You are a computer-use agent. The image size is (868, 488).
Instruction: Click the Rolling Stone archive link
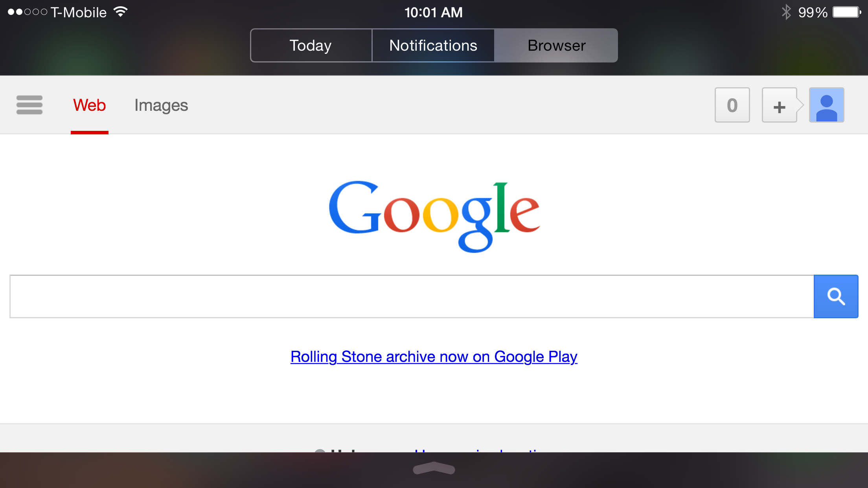click(x=434, y=356)
